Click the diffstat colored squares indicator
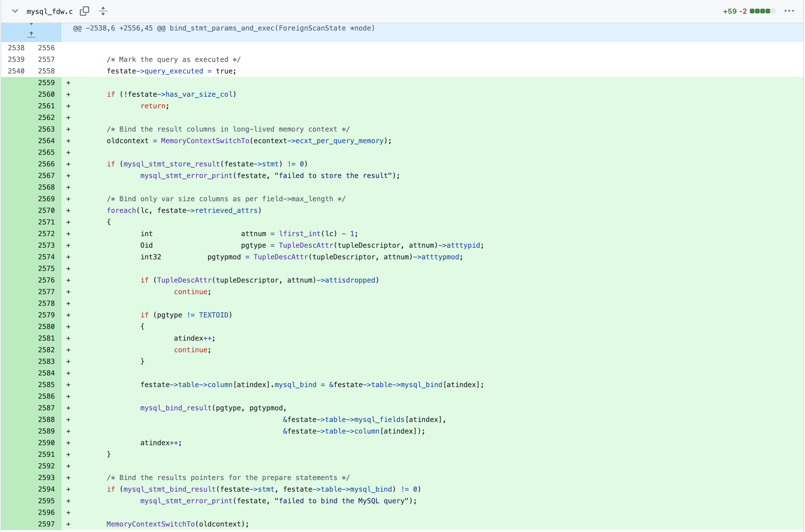This screenshot has height=532, width=805. point(762,11)
